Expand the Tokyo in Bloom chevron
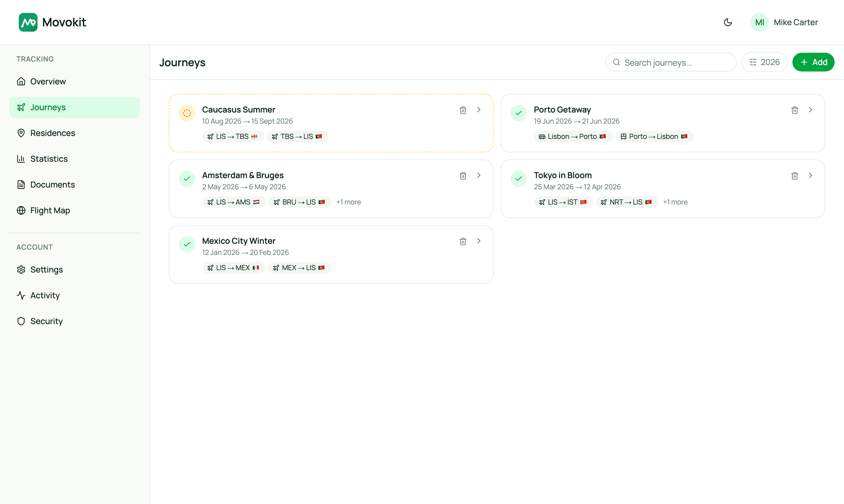 pyautogui.click(x=810, y=175)
